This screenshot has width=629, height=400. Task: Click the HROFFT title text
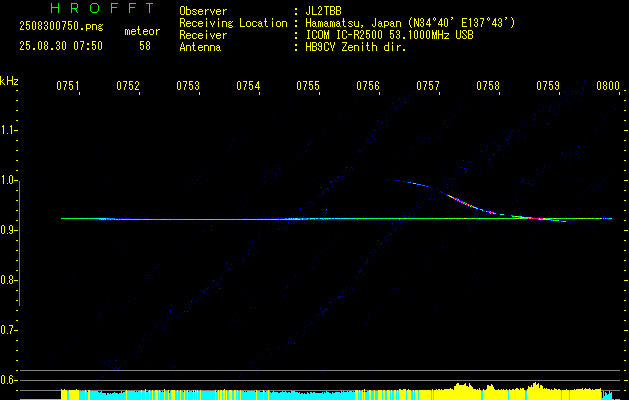102,8
